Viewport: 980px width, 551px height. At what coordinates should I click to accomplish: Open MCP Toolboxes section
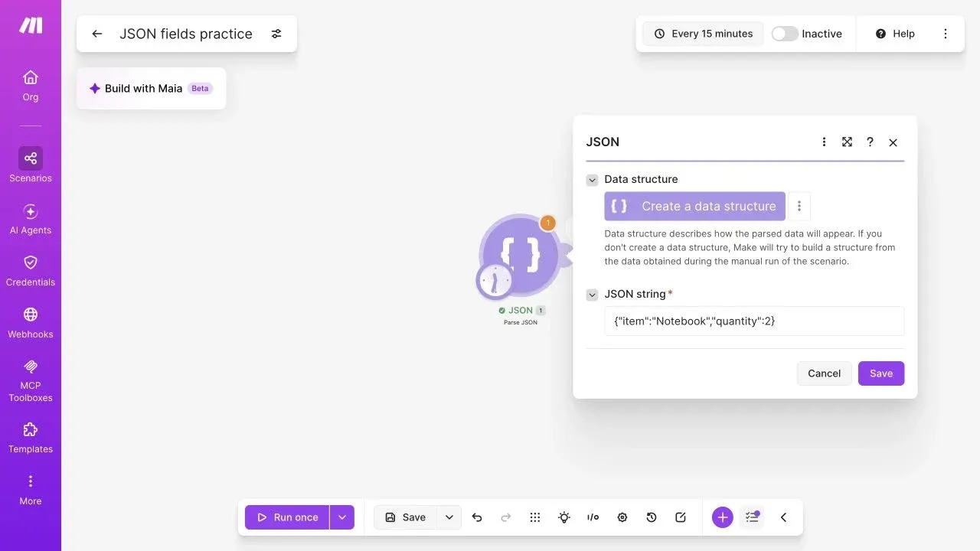[x=31, y=380]
